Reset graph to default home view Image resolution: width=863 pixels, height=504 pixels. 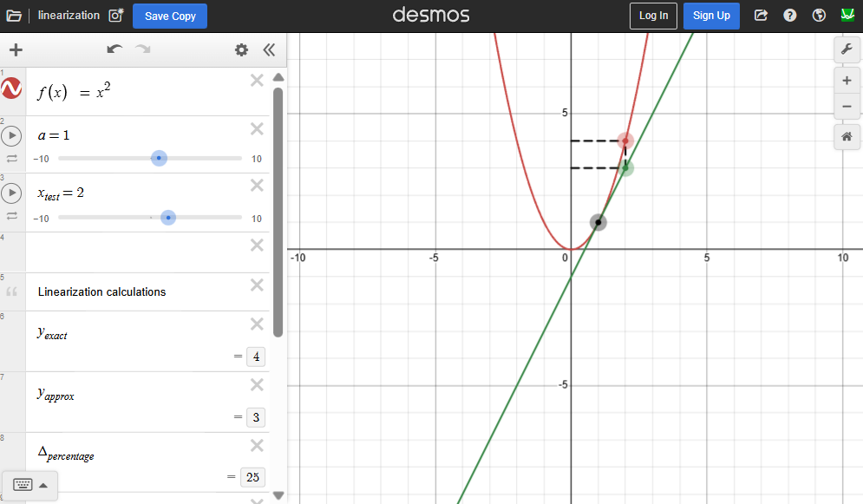(847, 136)
